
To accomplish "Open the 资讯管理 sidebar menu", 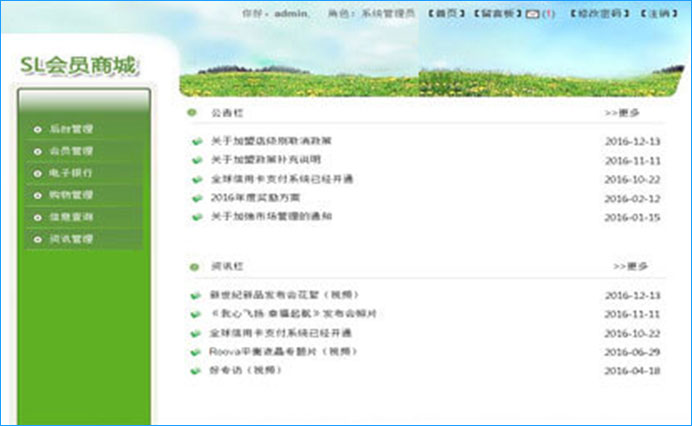I will pyautogui.click(x=71, y=239).
